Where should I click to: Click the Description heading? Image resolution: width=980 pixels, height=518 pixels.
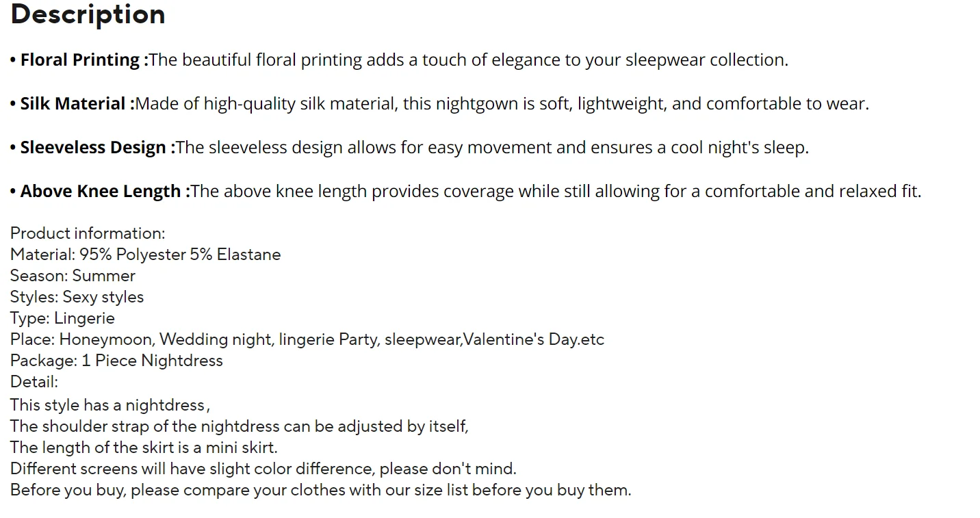pyautogui.click(x=88, y=14)
